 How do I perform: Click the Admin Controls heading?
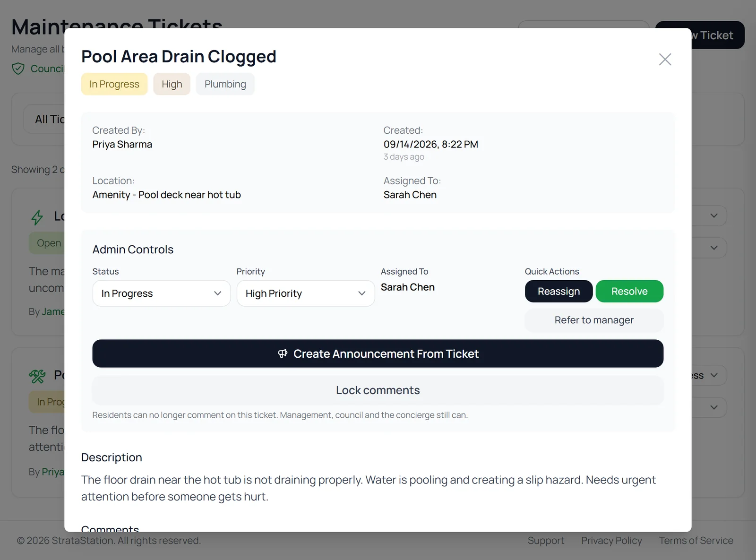point(133,250)
